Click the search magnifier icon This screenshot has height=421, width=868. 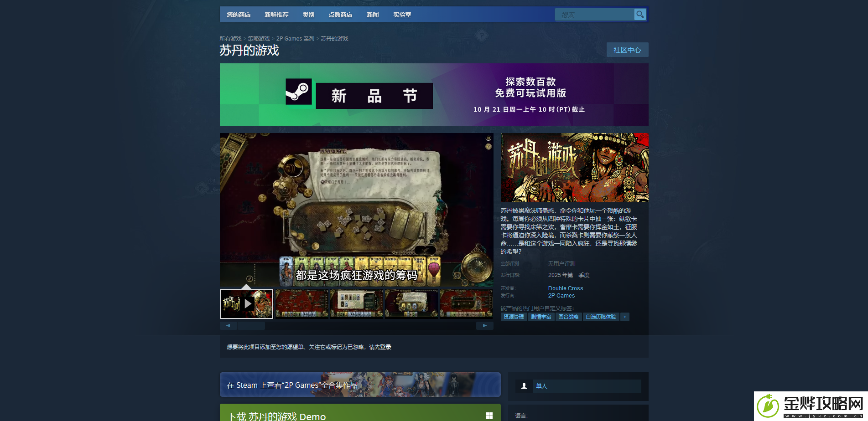point(640,15)
